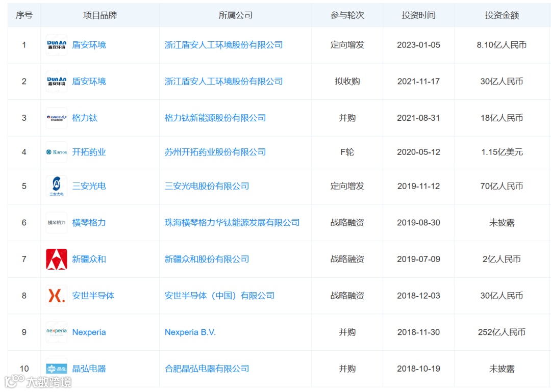
Task: Open the 横琴格力 brand link
Action: tap(89, 223)
